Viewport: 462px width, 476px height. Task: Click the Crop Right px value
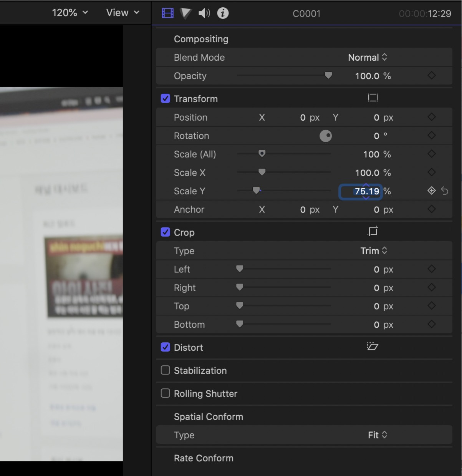(x=377, y=288)
